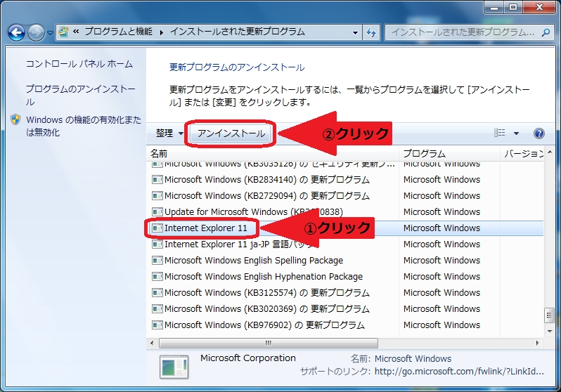Click the refresh button beside address bar
The image size is (561, 392).
coord(371,32)
